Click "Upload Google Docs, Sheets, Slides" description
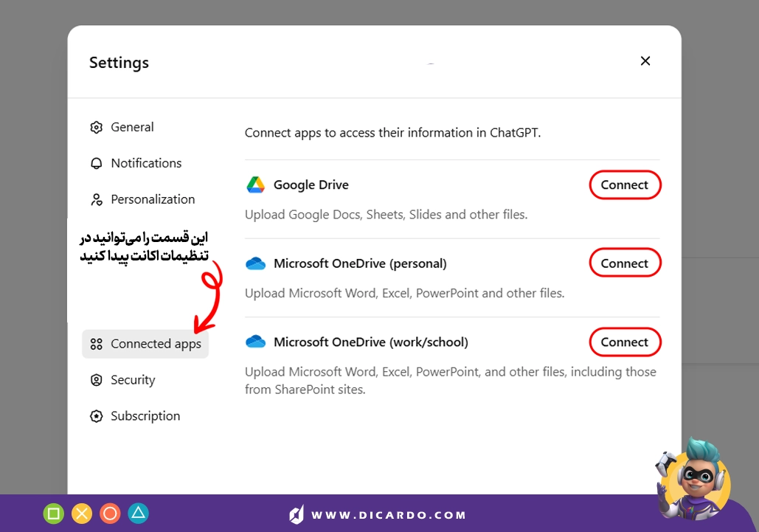The image size is (759, 532). tap(387, 215)
